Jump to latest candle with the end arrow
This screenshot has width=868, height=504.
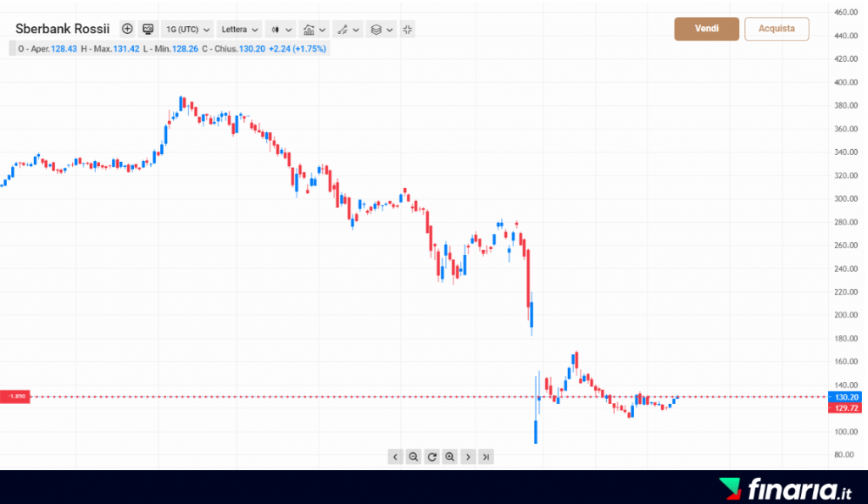pos(486,457)
